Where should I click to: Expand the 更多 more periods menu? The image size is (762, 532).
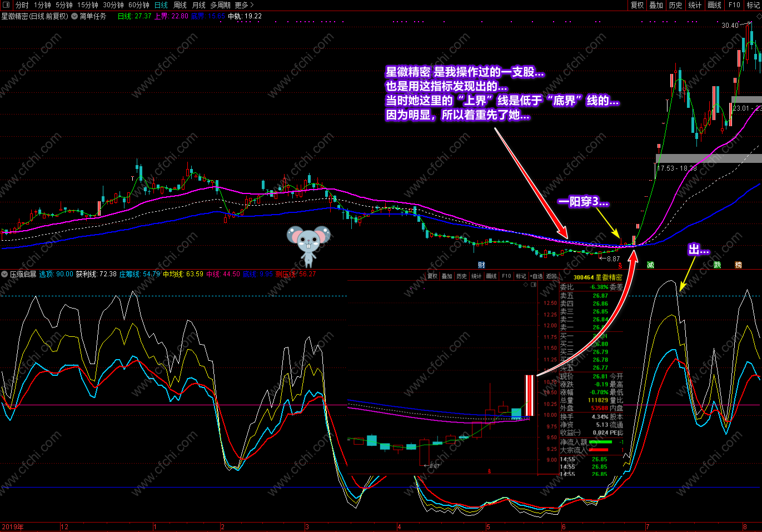coord(244,5)
